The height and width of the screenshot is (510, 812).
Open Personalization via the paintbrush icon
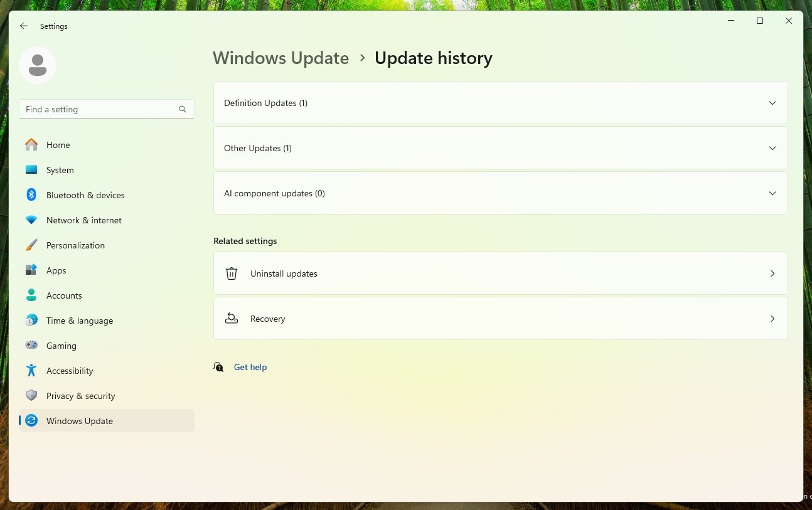[x=31, y=245]
